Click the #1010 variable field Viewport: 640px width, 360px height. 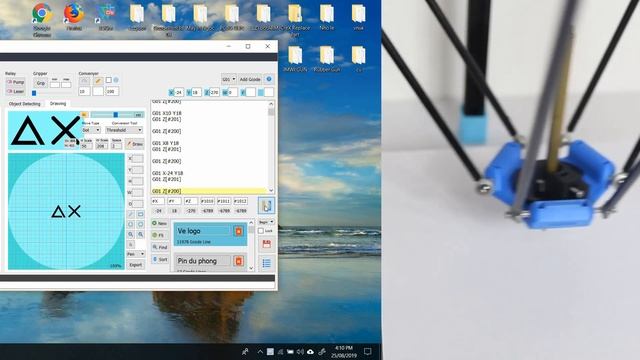[x=207, y=201]
